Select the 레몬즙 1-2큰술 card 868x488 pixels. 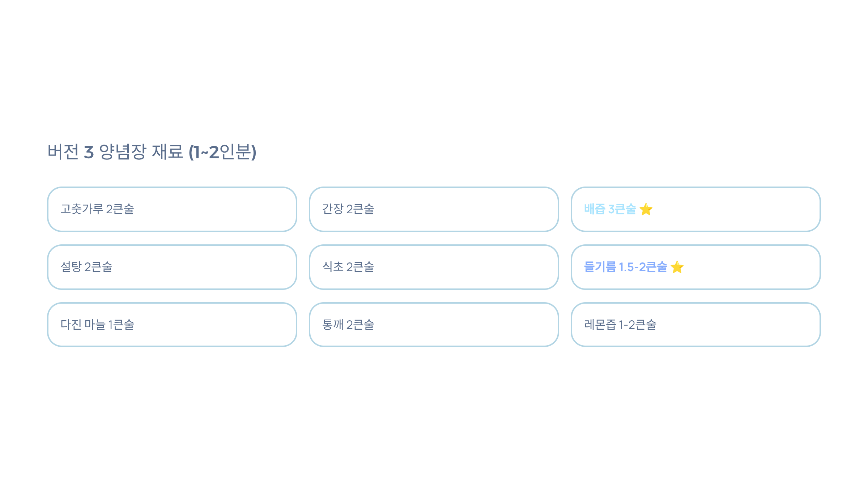pyautogui.click(x=696, y=325)
